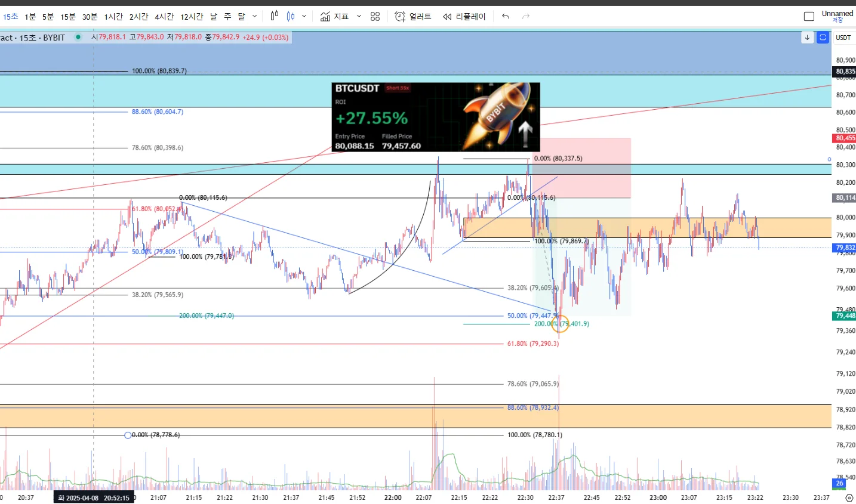Image resolution: width=856 pixels, height=504 pixels.
Task: Click the blue 26 volume axis label
Action: coord(840,484)
